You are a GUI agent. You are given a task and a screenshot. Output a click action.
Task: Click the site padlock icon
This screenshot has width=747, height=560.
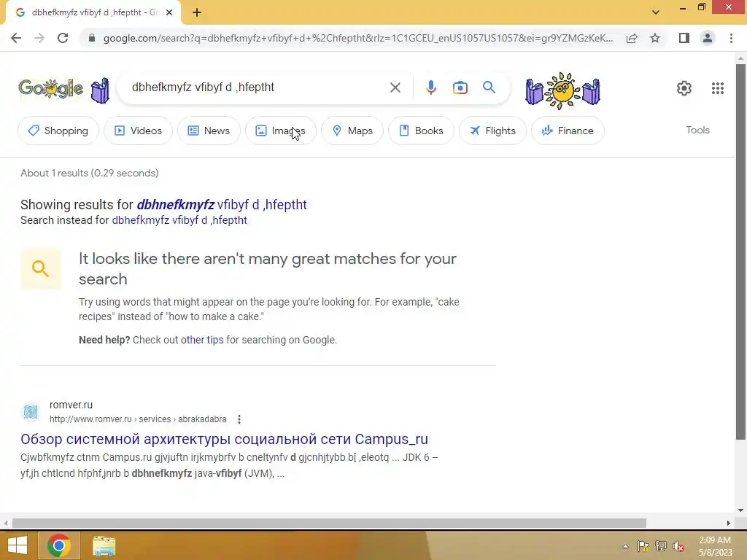[x=92, y=38]
